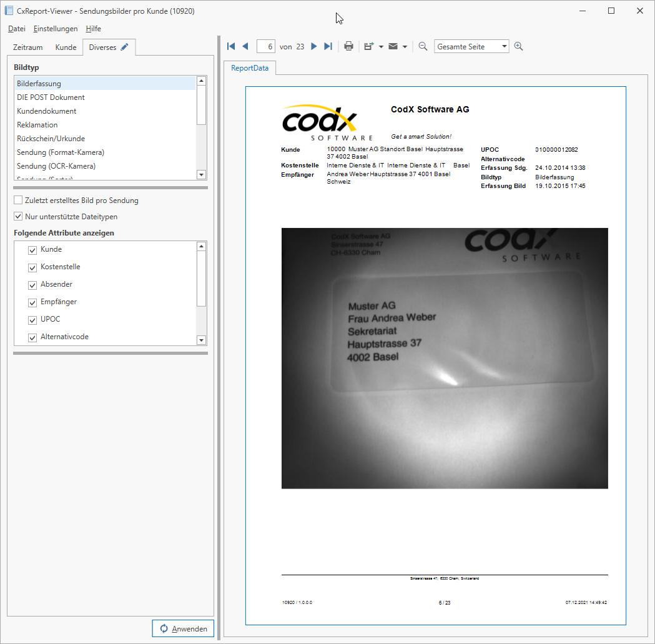Viewport: 655px width, 644px height.
Task: Uncheck the Absender attribute checkbox
Action: tap(32, 285)
